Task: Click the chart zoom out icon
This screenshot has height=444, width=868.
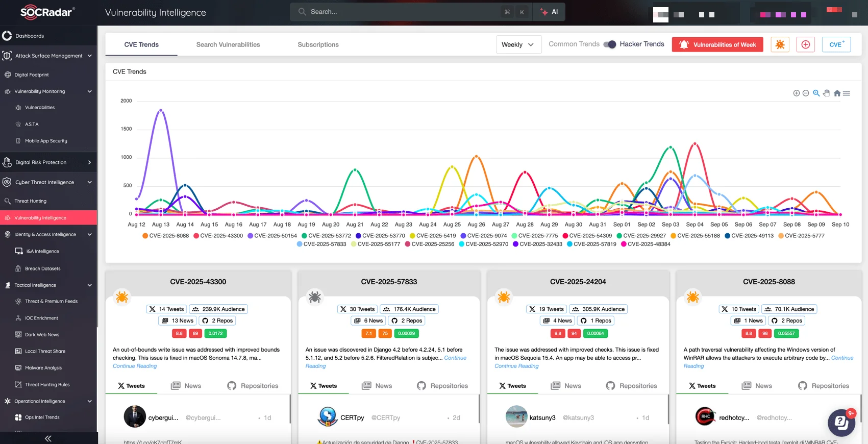Action: pos(806,93)
